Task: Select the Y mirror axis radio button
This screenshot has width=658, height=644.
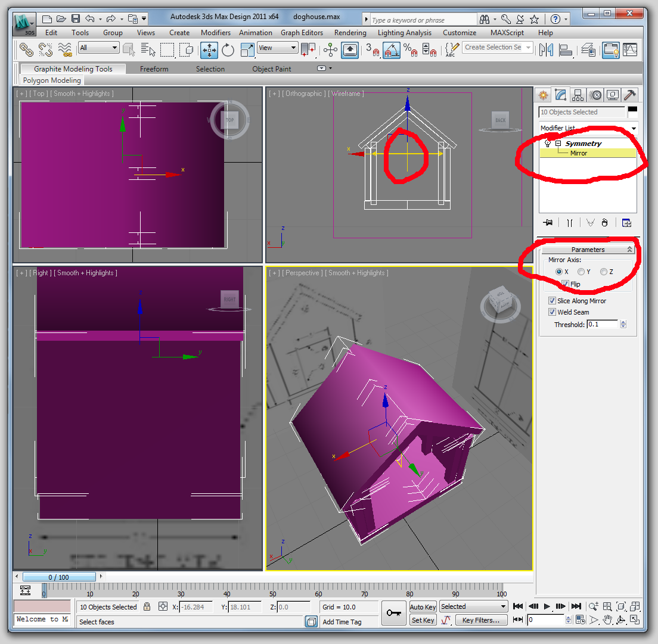Action: point(581,272)
